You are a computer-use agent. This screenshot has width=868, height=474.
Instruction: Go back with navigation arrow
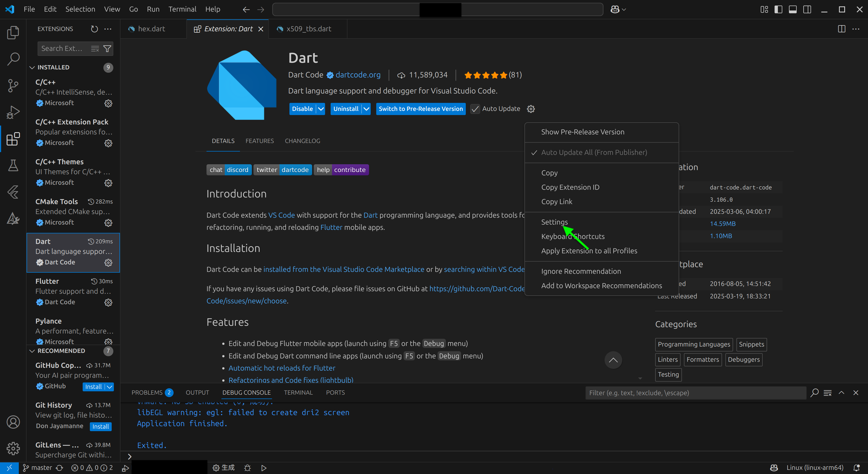click(x=246, y=9)
